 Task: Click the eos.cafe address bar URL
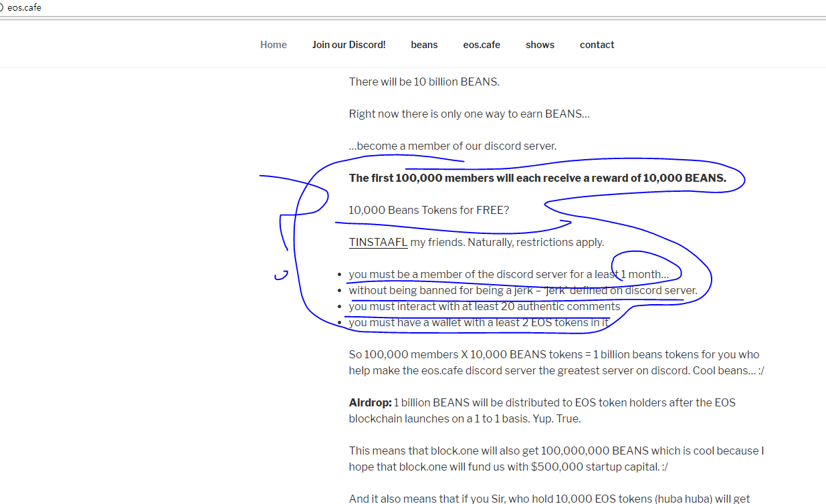point(24,8)
